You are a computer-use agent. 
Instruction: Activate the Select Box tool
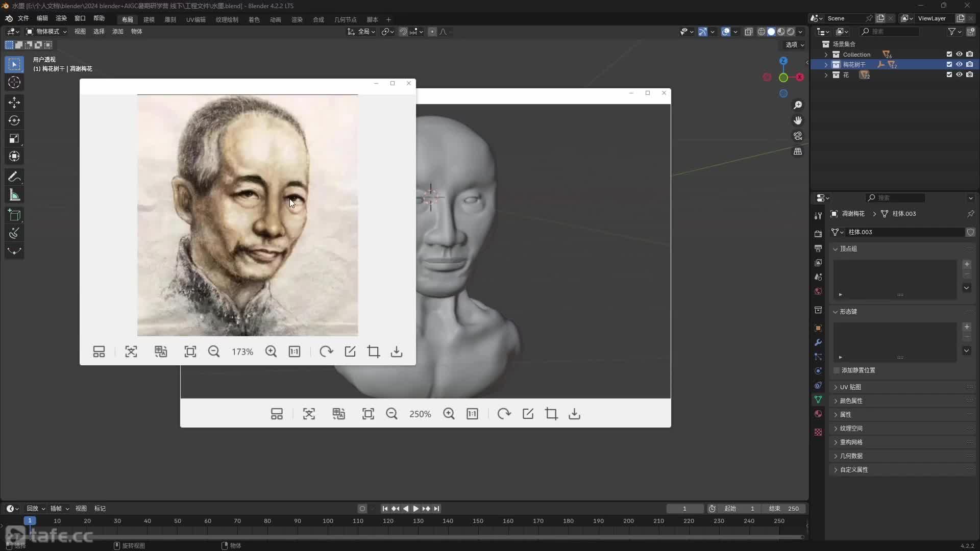14,64
